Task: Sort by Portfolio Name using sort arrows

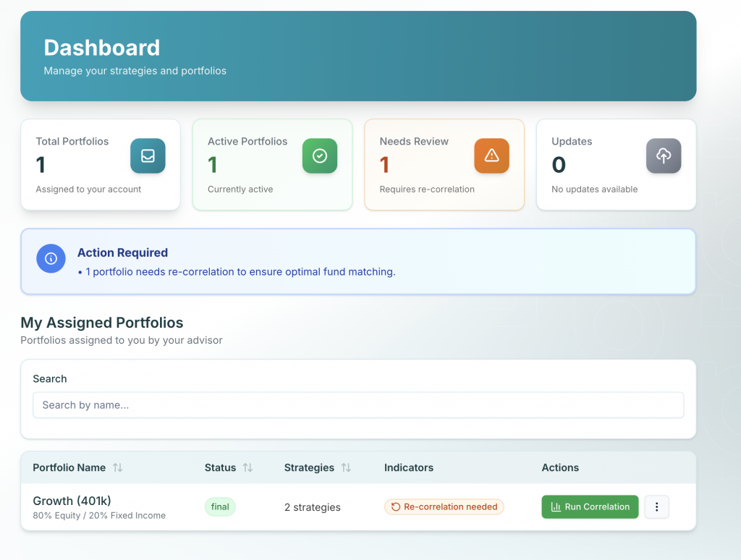Action: 117,468
